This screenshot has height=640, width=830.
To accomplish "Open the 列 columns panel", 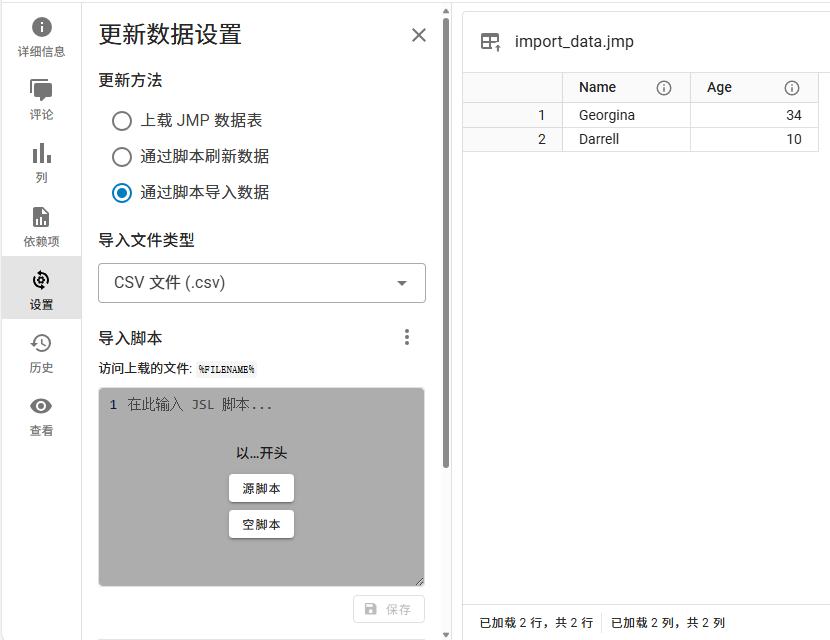I will point(41,163).
